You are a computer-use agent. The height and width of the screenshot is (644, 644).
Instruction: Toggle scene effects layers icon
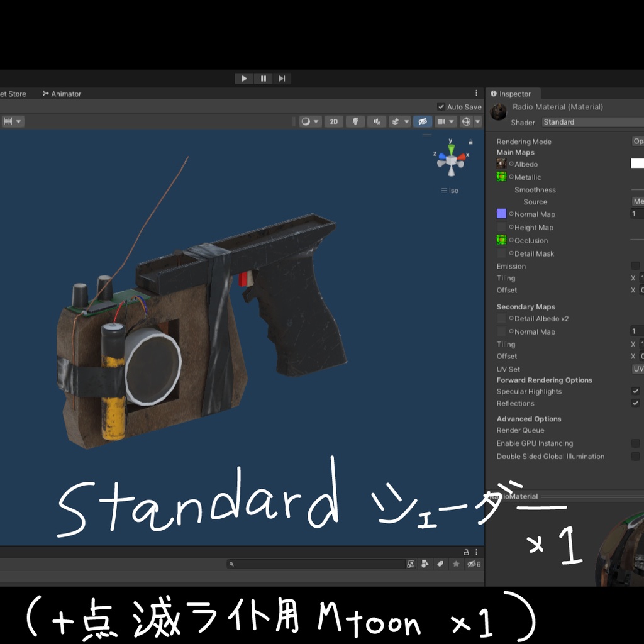pyautogui.click(x=395, y=121)
